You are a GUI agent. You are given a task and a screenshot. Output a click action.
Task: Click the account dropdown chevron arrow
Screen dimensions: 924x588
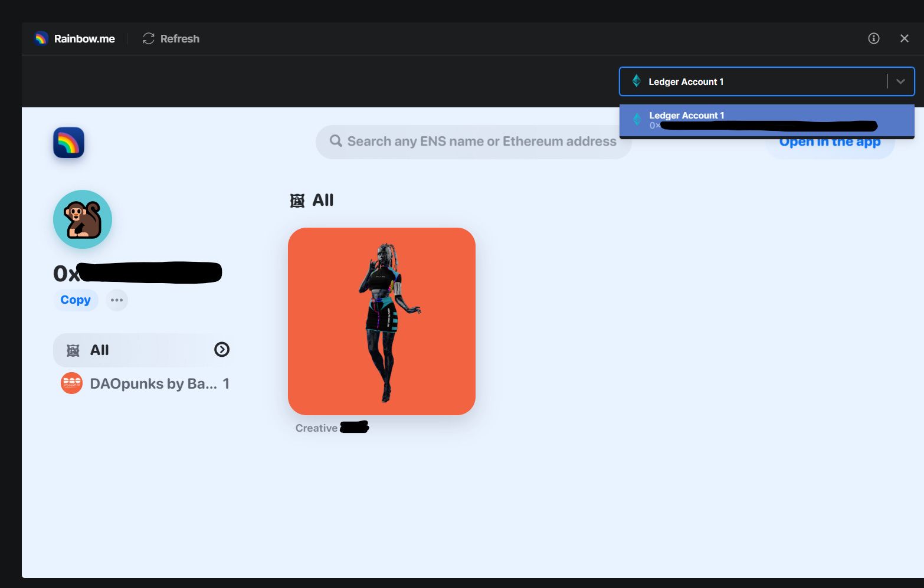point(900,81)
